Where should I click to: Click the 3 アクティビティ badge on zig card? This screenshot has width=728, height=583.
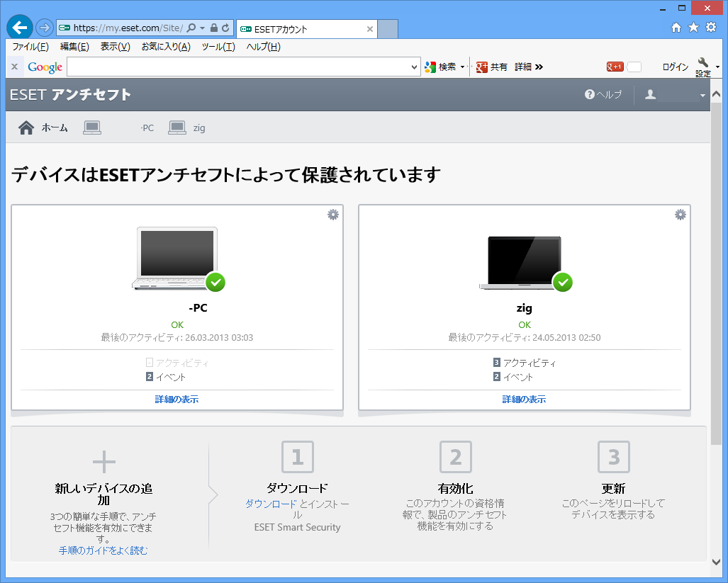coord(497,363)
